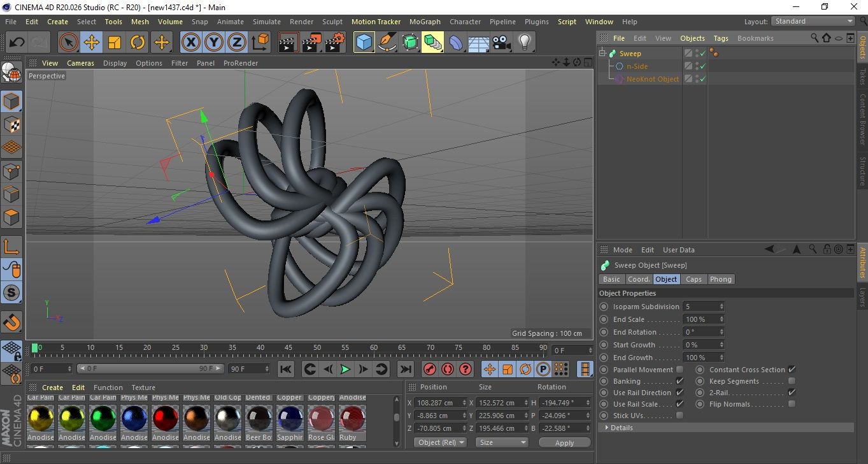868x464 pixels.
Task: Click the Undo arrow icon
Action: (17, 43)
